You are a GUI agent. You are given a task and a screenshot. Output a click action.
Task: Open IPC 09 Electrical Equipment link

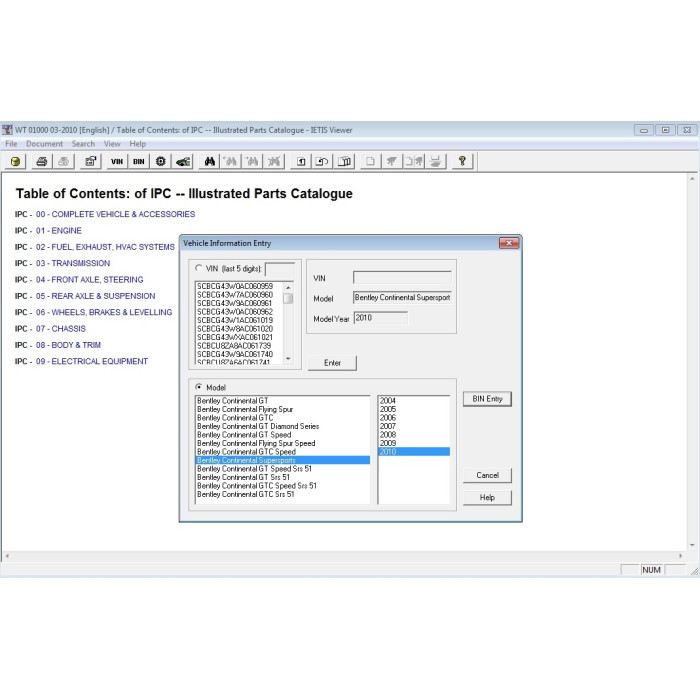click(x=92, y=361)
